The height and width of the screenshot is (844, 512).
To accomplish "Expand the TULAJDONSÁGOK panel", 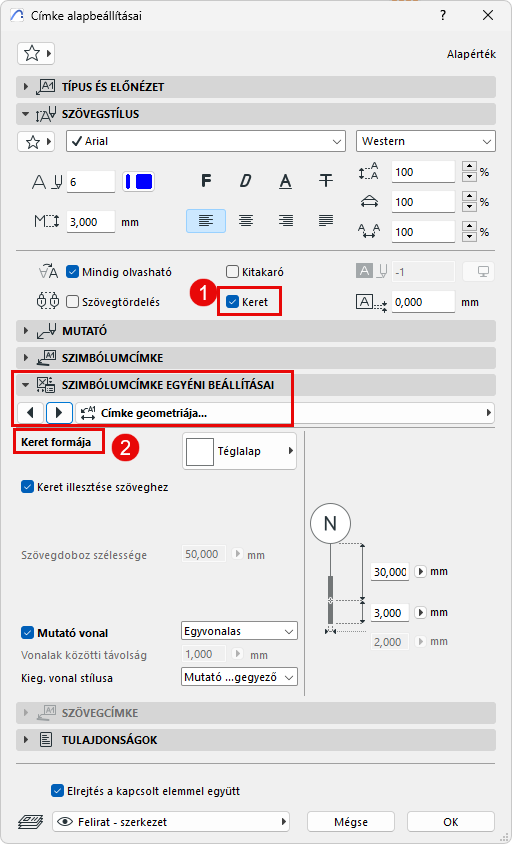I will click(256, 740).
